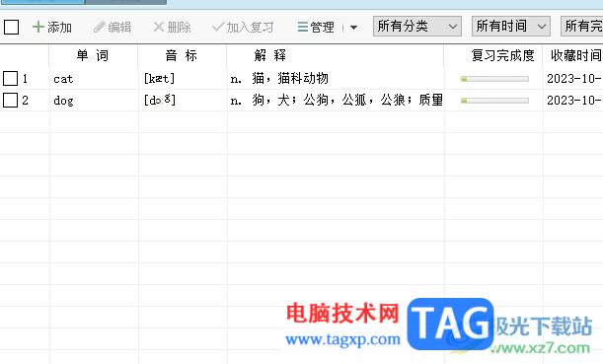Click the 加入复习 (add to review) button
The image size is (603, 364).
(243, 27)
